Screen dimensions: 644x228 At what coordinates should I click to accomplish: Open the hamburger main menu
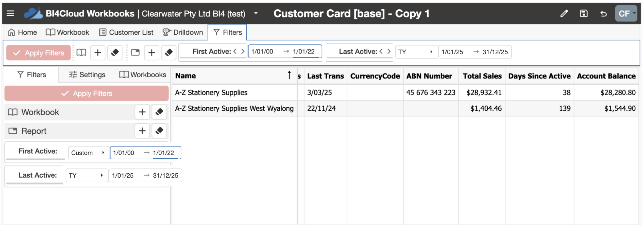coord(10,13)
